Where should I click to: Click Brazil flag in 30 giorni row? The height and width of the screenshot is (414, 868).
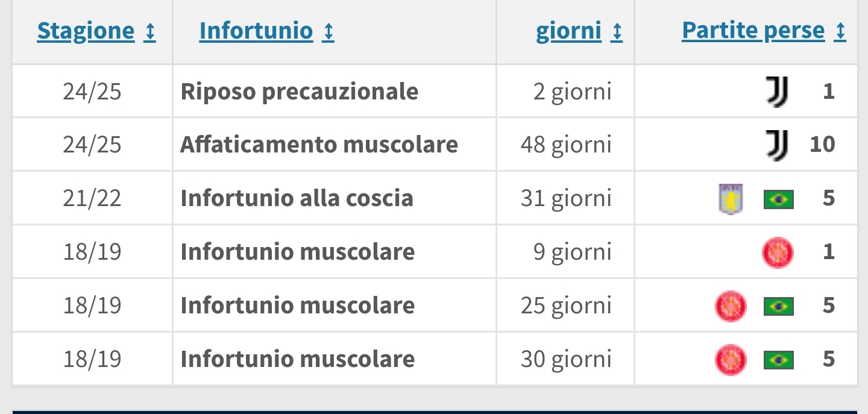778,360
